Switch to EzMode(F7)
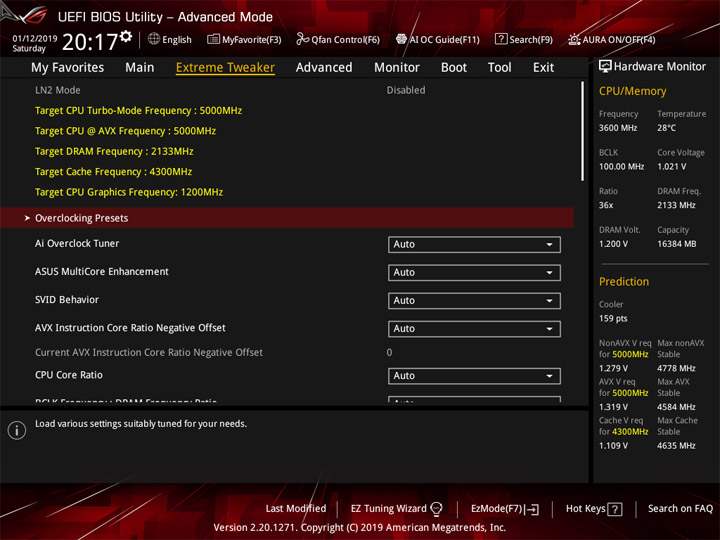The height and width of the screenshot is (540, 720). coord(505,509)
